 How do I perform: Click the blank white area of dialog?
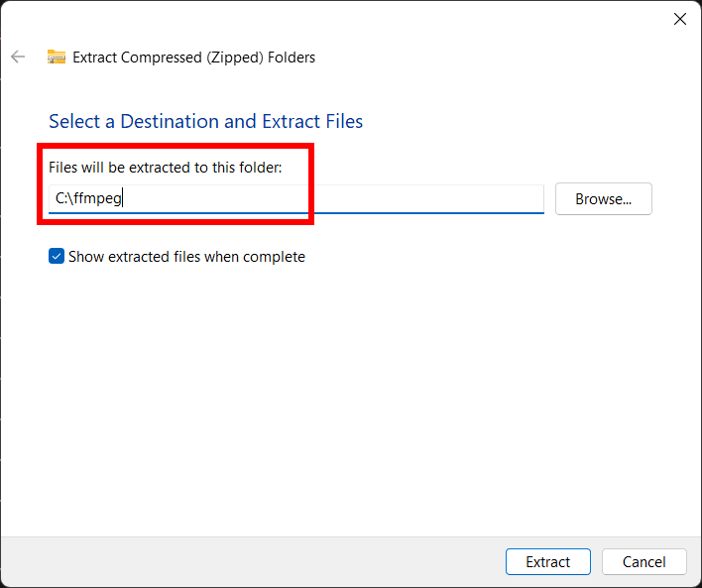click(x=347, y=397)
